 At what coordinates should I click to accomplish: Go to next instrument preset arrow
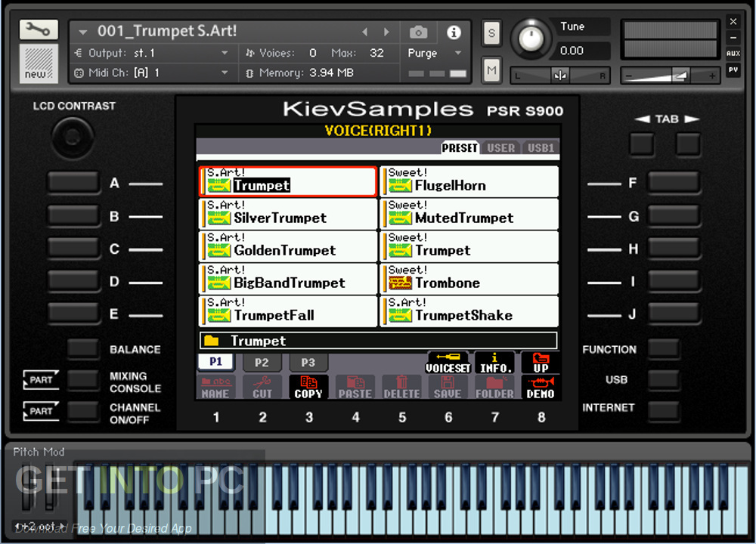pos(386,32)
